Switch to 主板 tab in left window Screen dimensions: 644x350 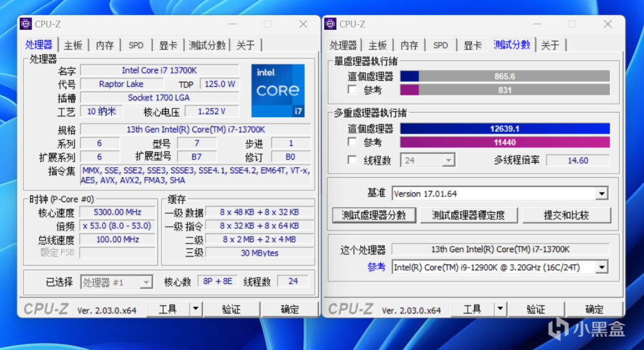73,45
